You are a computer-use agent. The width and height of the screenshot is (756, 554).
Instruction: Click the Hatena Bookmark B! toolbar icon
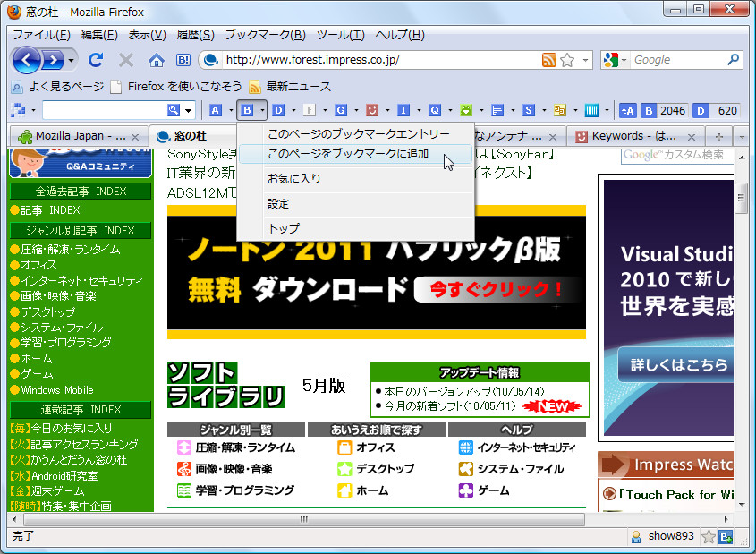click(183, 60)
